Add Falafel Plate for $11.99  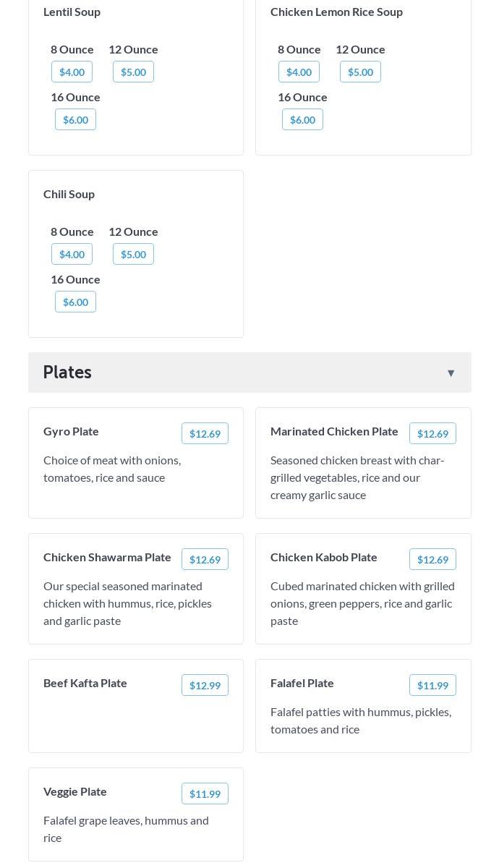click(432, 686)
